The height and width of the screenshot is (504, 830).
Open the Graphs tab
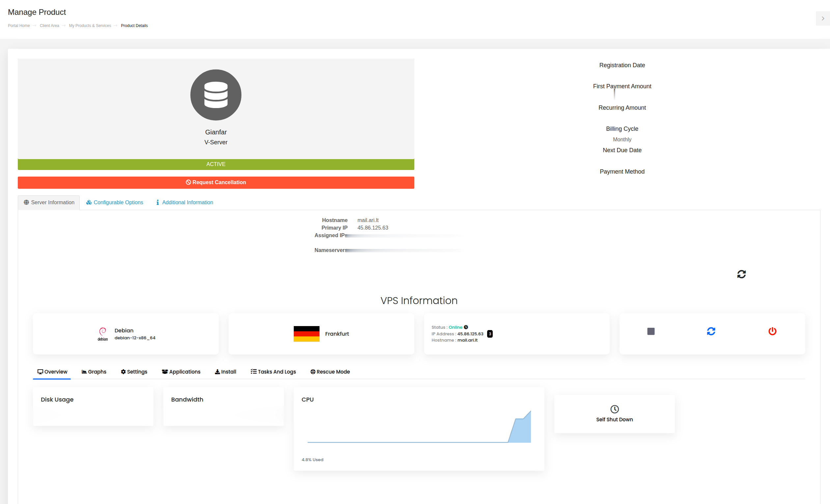tap(94, 372)
